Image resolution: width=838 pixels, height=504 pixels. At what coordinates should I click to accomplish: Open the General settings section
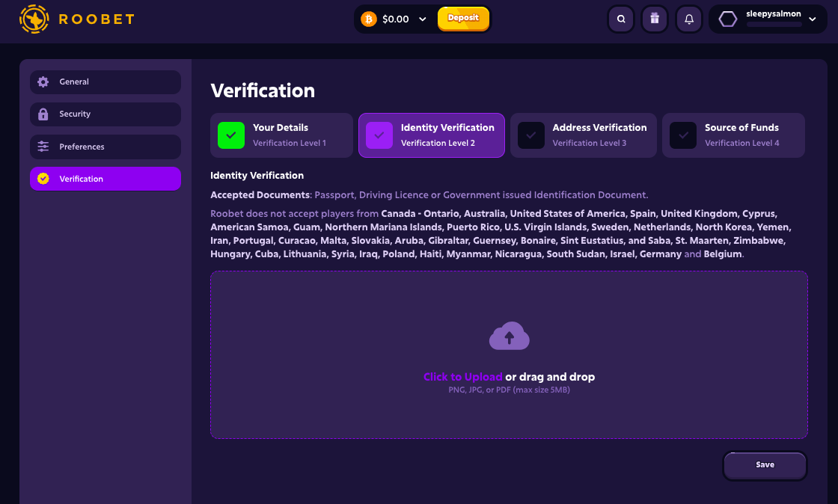(105, 82)
